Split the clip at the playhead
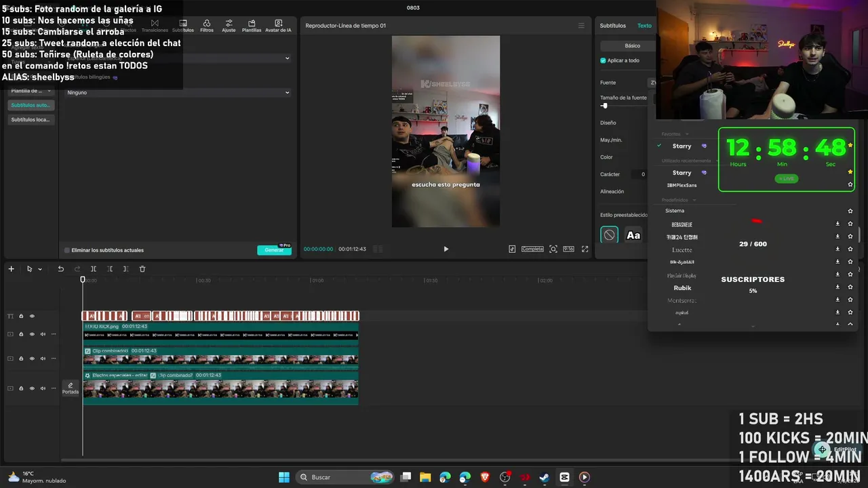868x488 pixels. [94, 269]
